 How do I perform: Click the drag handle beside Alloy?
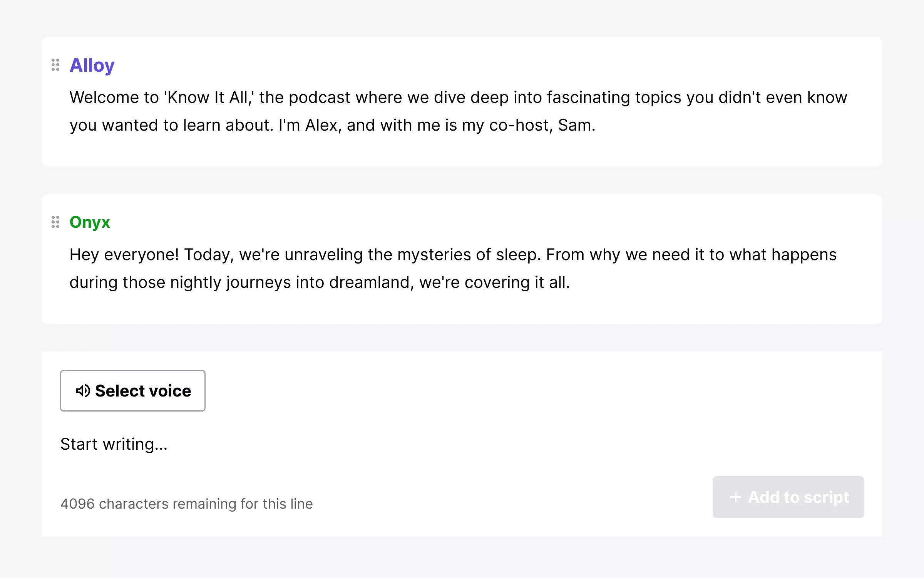pyautogui.click(x=55, y=65)
